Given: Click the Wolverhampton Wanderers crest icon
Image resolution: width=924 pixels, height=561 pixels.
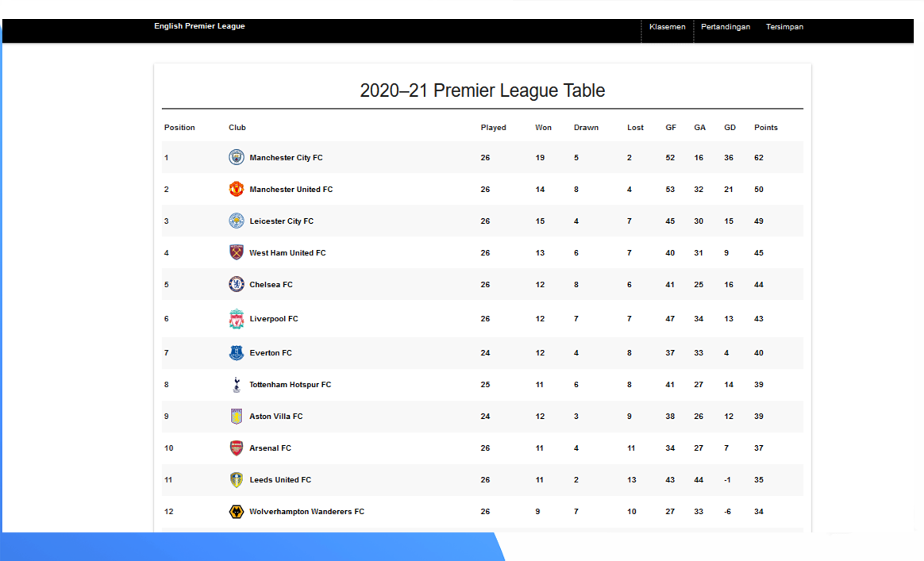Looking at the screenshot, I should (x=237, y=512).
